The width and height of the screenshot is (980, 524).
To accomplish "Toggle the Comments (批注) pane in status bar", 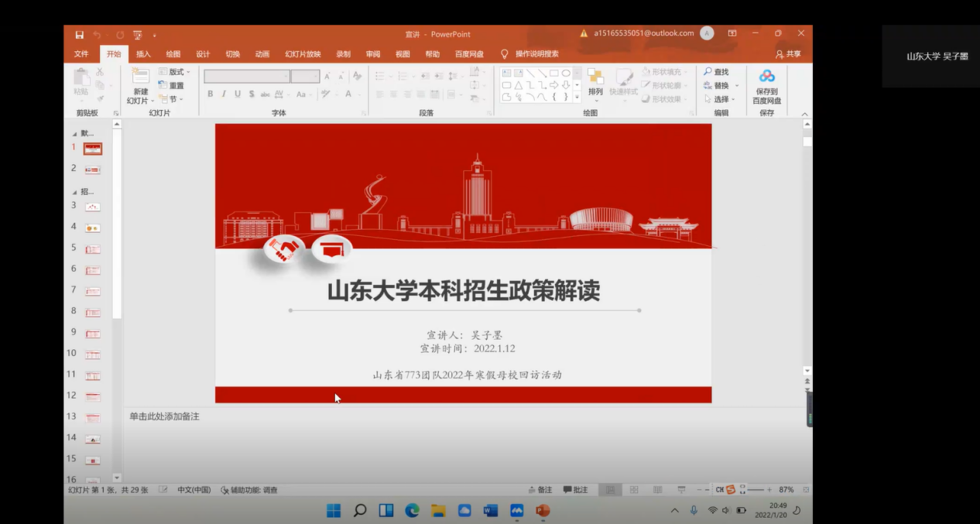I will click(x=575, y=490).
